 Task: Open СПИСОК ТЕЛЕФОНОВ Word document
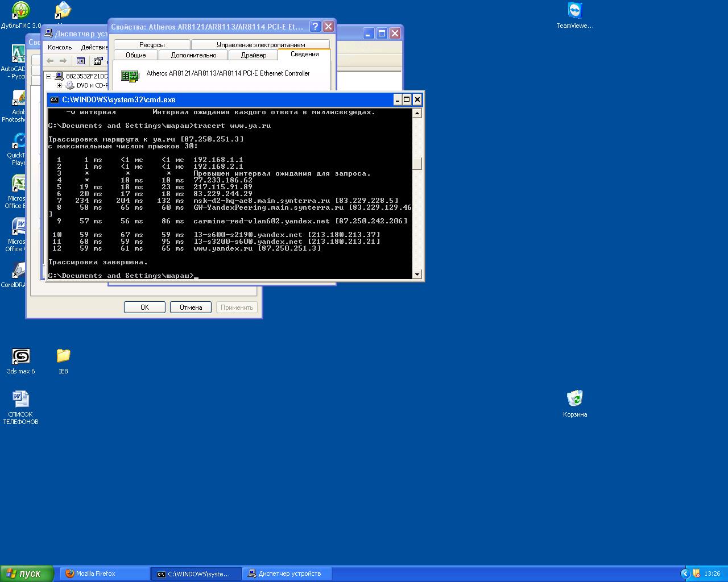[x=21, y=399]
